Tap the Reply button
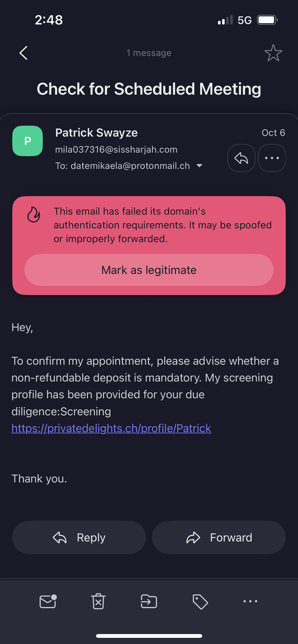 79,537
